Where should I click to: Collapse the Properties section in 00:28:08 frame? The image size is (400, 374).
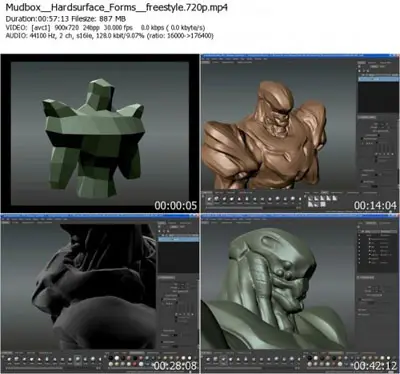click(x=166, y=278)
